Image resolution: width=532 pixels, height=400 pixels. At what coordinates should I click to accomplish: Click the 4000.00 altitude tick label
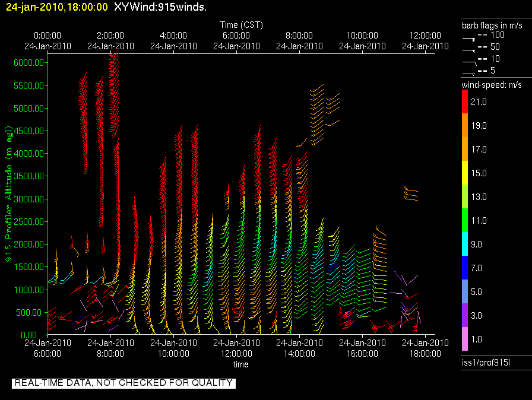(29, 154)
